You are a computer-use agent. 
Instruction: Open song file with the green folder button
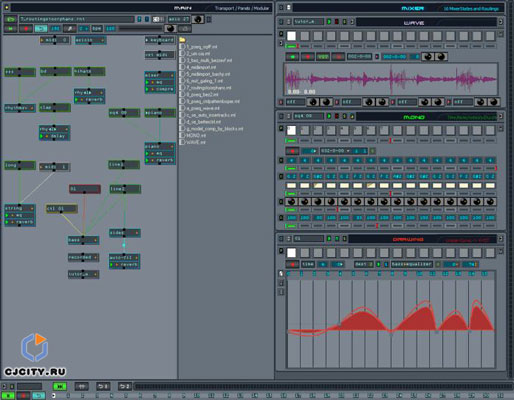tap(10, 19)
